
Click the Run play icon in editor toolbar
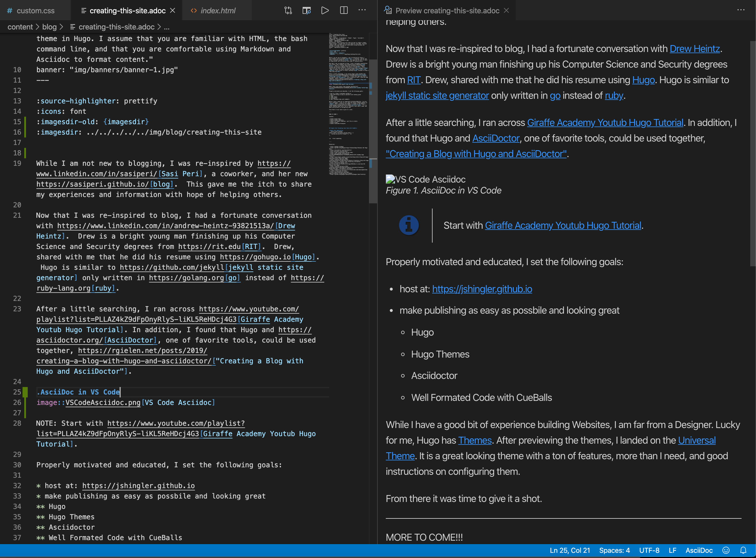[x=325, y=10]
